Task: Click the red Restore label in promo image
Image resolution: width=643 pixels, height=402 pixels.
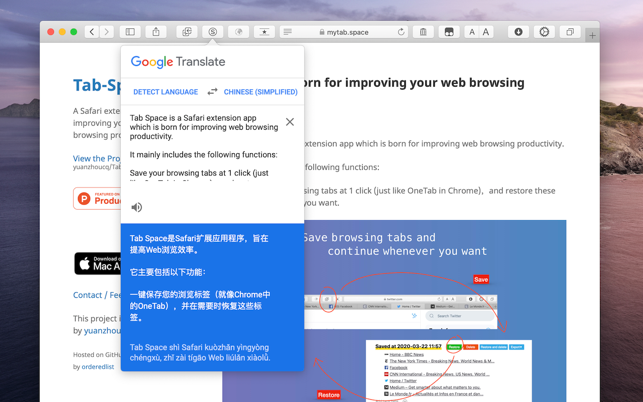Action: pyautogui.click(x=328, y=395)
